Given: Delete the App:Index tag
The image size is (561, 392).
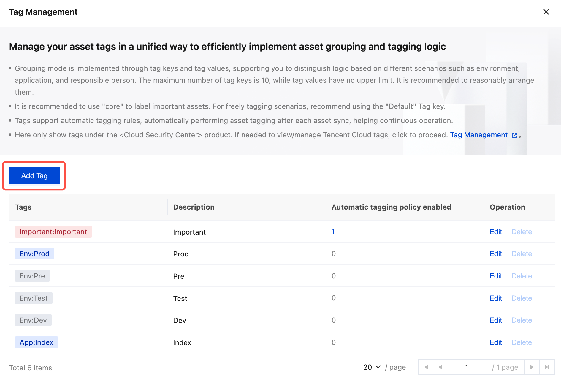Looking at the screenshot, I should pos(522,342).
